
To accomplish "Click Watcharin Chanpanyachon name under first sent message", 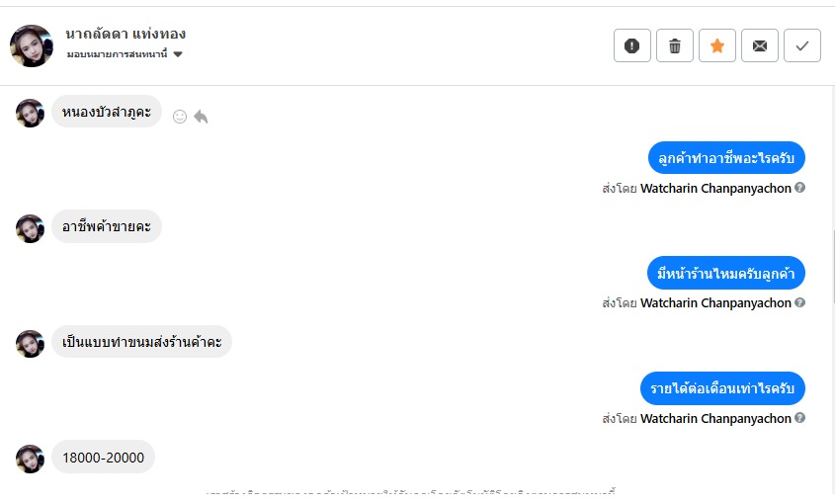I will tap(715, 188).
